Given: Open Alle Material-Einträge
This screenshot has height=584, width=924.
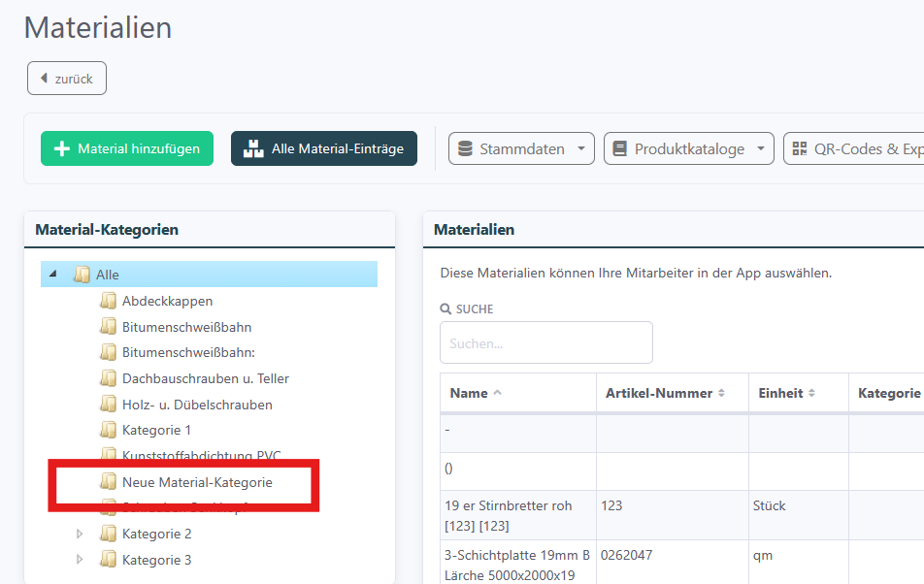Looking at the screenshot, I should pos(324,148).
